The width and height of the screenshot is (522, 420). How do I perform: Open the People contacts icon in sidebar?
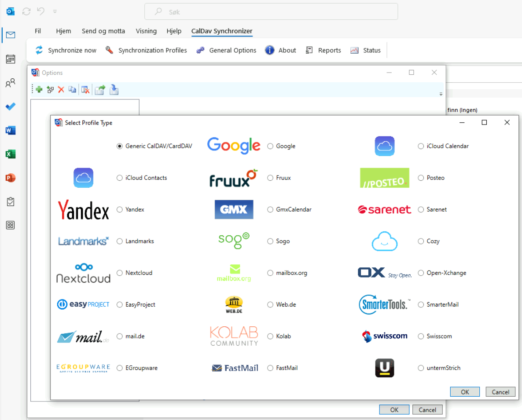click(11, 83)
